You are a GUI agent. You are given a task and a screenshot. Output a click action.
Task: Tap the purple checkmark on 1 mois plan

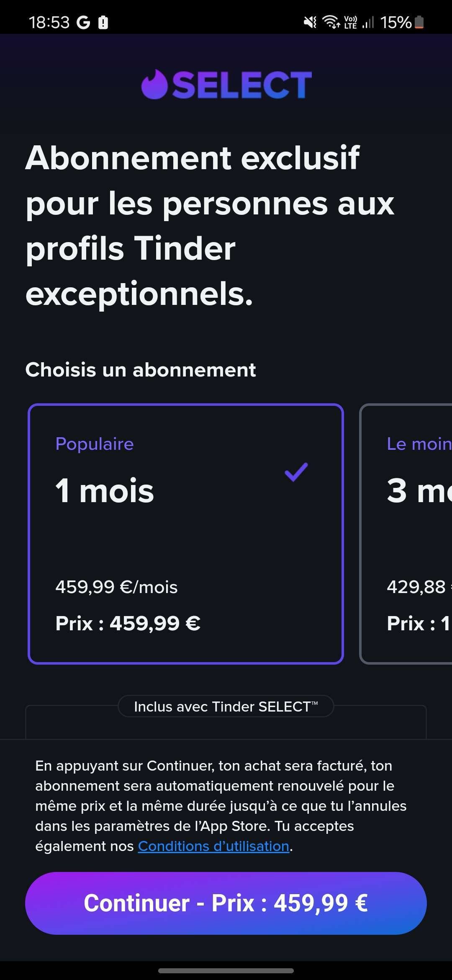tap(296, 472)
